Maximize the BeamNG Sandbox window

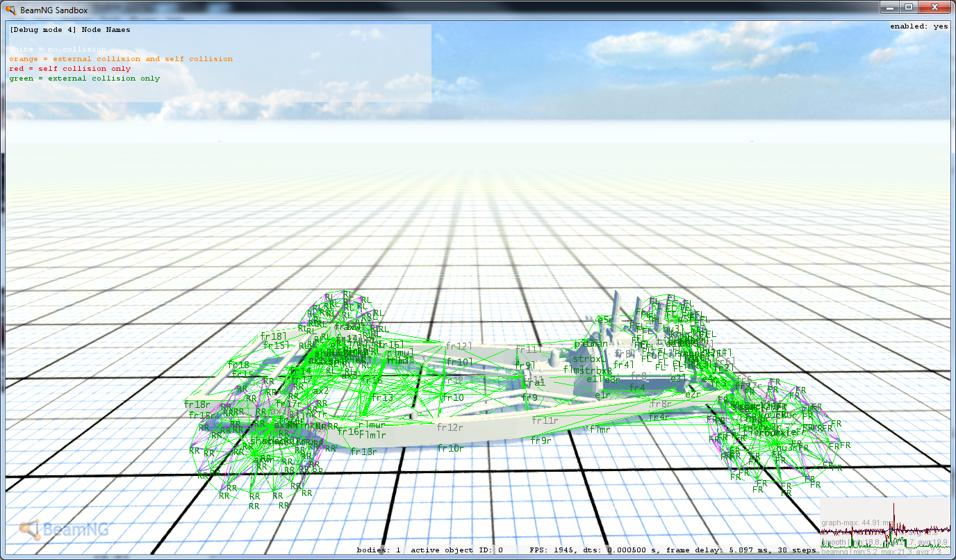(909, 7)
